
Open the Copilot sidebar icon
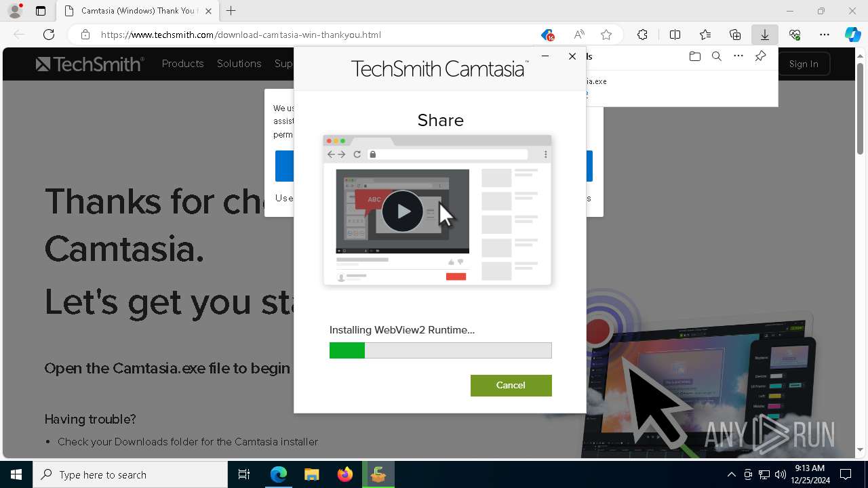pos(852,35)
